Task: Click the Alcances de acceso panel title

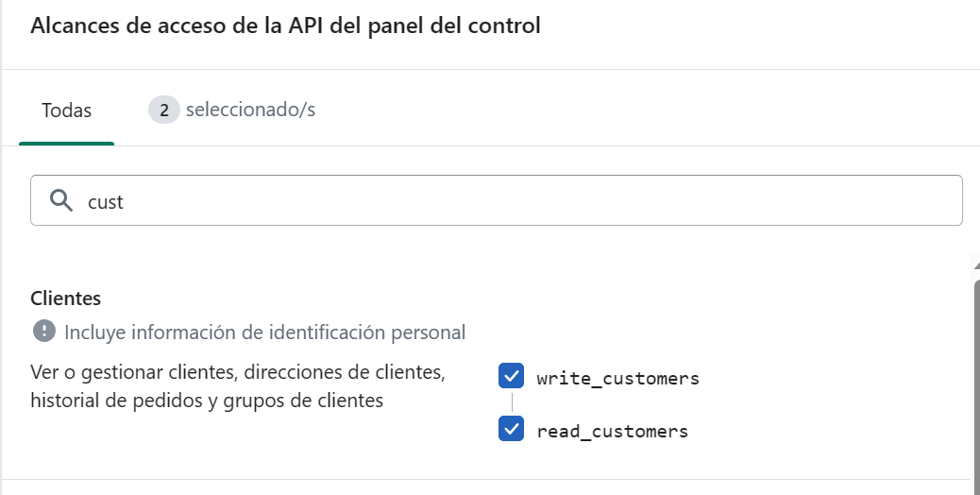Action: (286, 26)
